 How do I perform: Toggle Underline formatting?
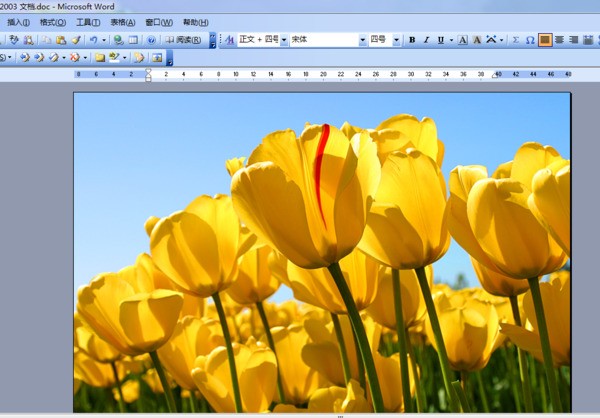[x=442, y=40]
